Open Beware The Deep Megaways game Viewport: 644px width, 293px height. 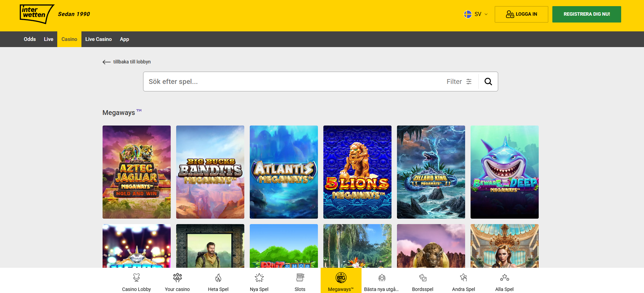(x=505, y=172)
